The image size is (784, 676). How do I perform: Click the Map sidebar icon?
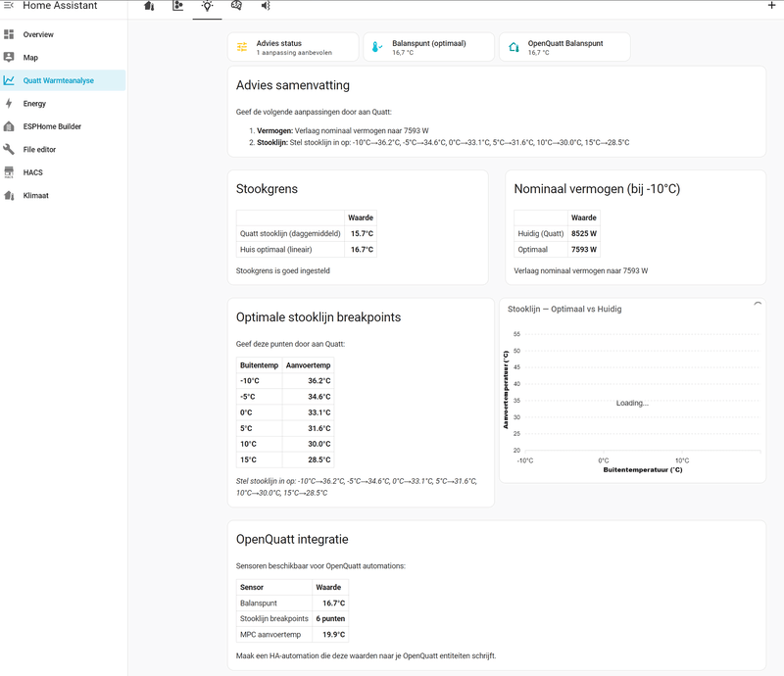pos(9,58)
